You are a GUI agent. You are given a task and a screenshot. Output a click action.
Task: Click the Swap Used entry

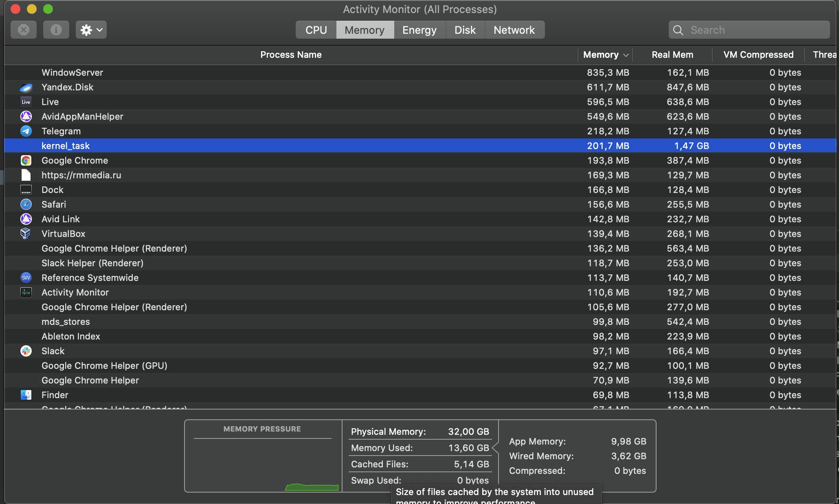(420, 480)
